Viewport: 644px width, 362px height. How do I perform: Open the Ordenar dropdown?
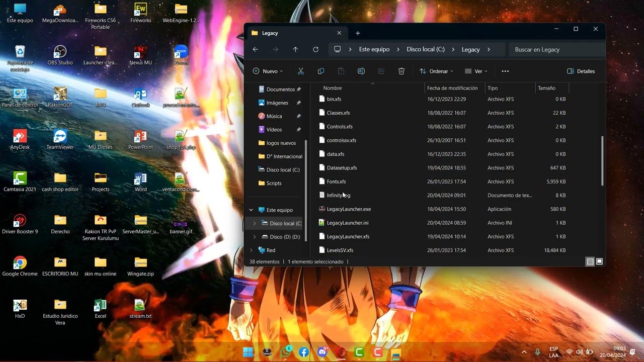pos(436,71)
